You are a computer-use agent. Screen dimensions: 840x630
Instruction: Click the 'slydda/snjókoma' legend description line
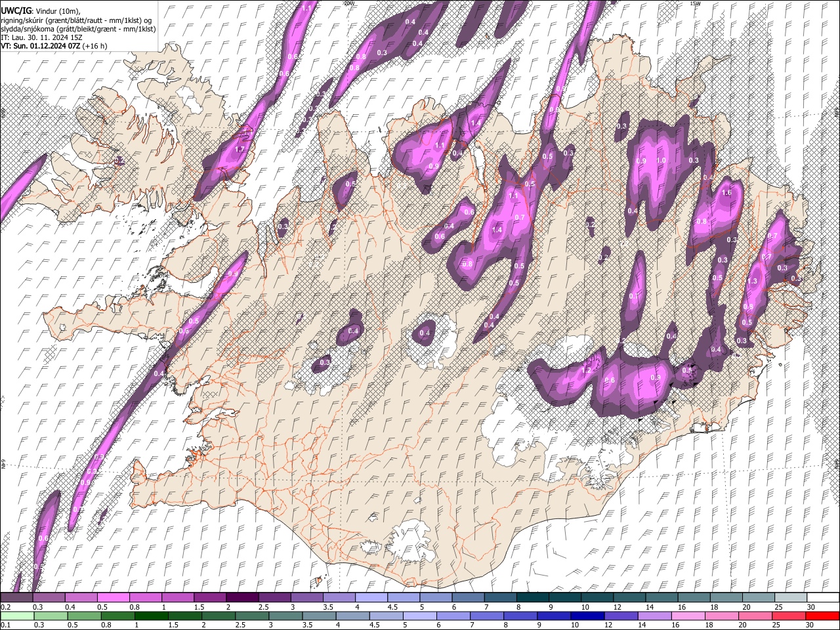78,29
